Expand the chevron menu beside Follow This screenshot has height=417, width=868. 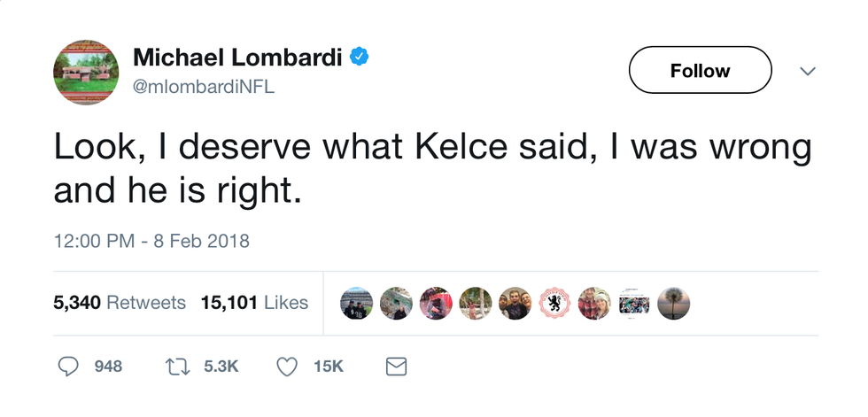pyautogui.click(x=807, y=71)
